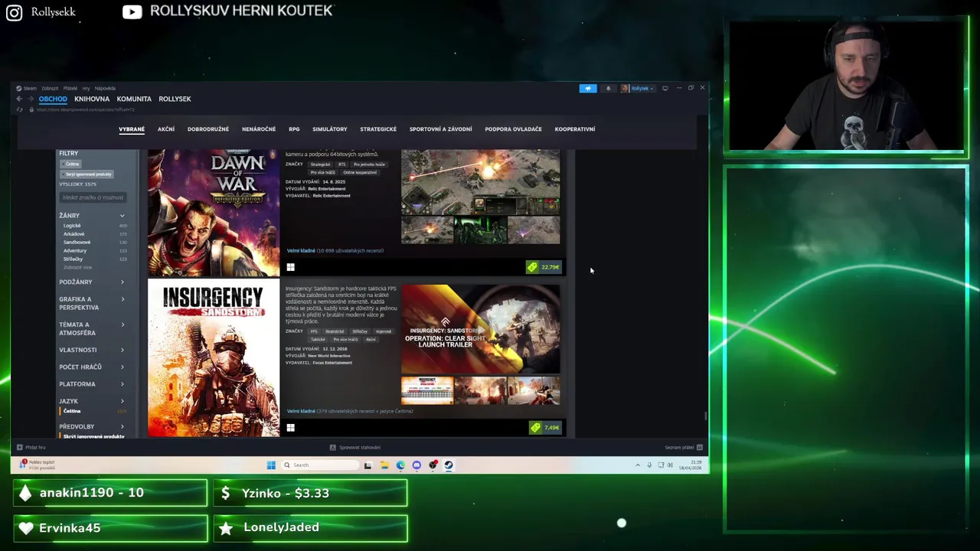Click the Přidat hru plus icon
This screenshot has height=551, width=980.
[19, 447]
